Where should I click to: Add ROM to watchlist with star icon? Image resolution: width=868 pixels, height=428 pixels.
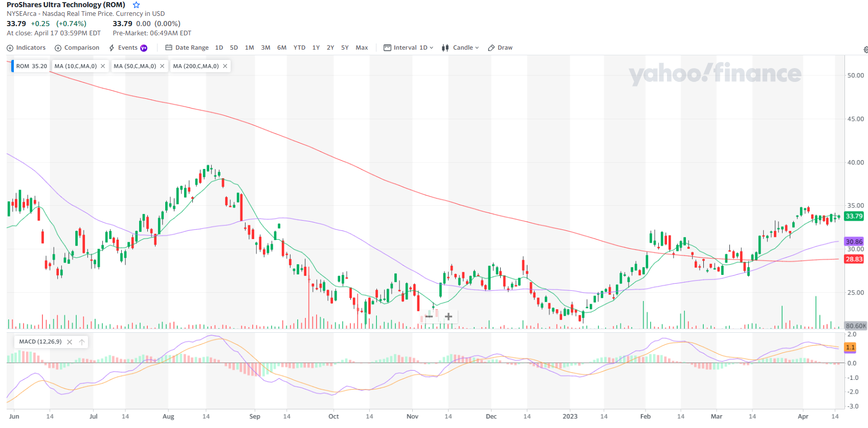coord(137,5)
